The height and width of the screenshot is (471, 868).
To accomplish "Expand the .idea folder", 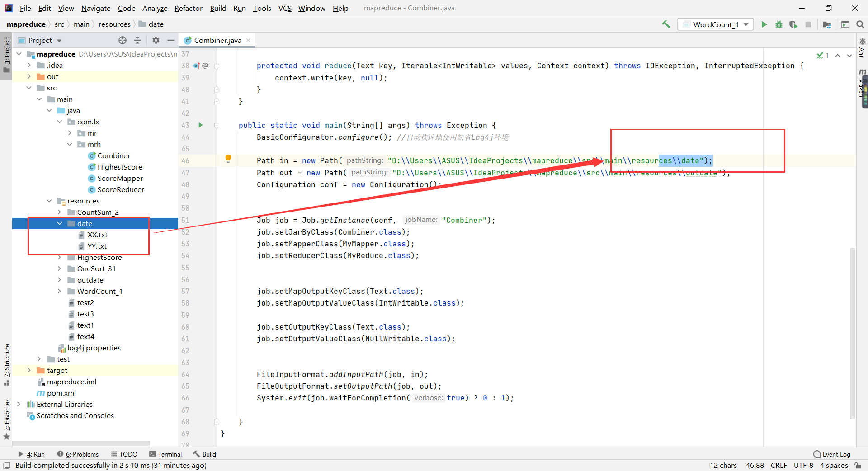I will click(29, 65).
